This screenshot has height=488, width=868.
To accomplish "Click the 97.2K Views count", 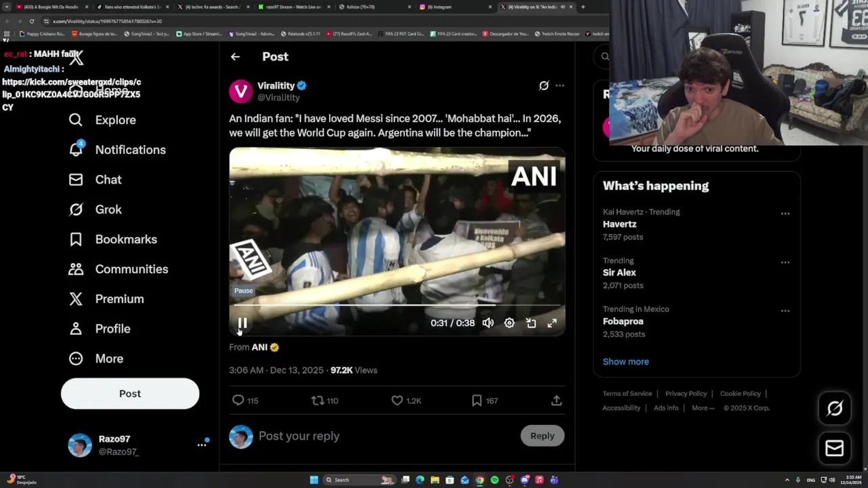I will [354, 370].
